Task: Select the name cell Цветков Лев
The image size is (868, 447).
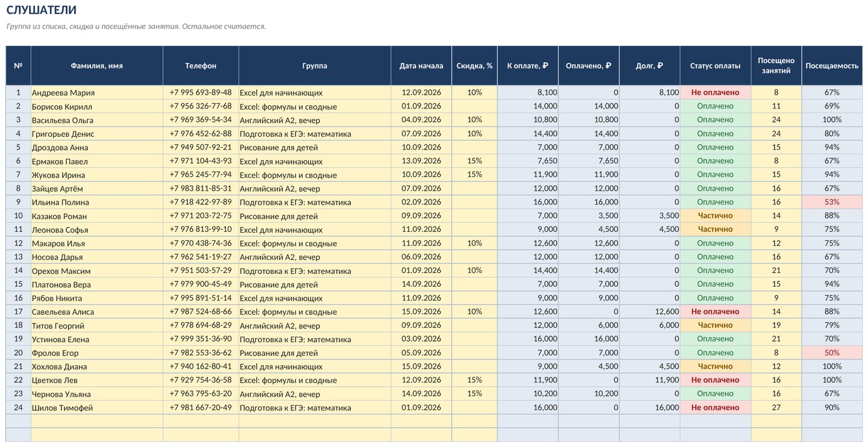Action: click(96, 380)
